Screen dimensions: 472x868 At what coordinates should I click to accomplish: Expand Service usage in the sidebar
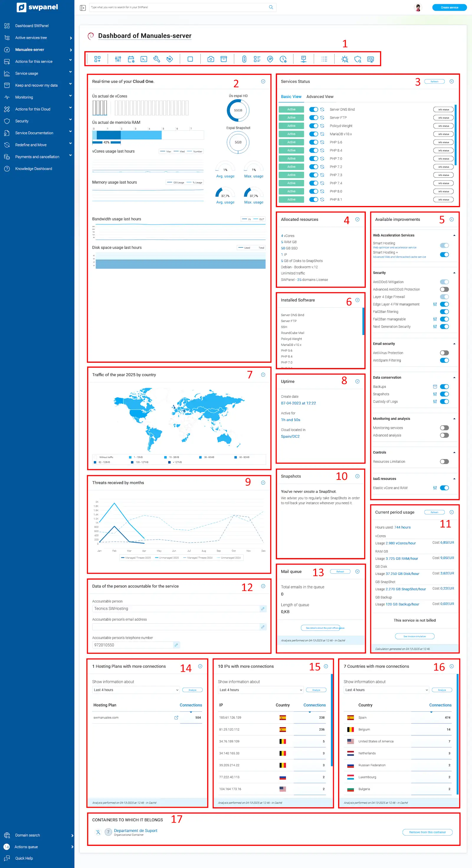click(37, 73)
